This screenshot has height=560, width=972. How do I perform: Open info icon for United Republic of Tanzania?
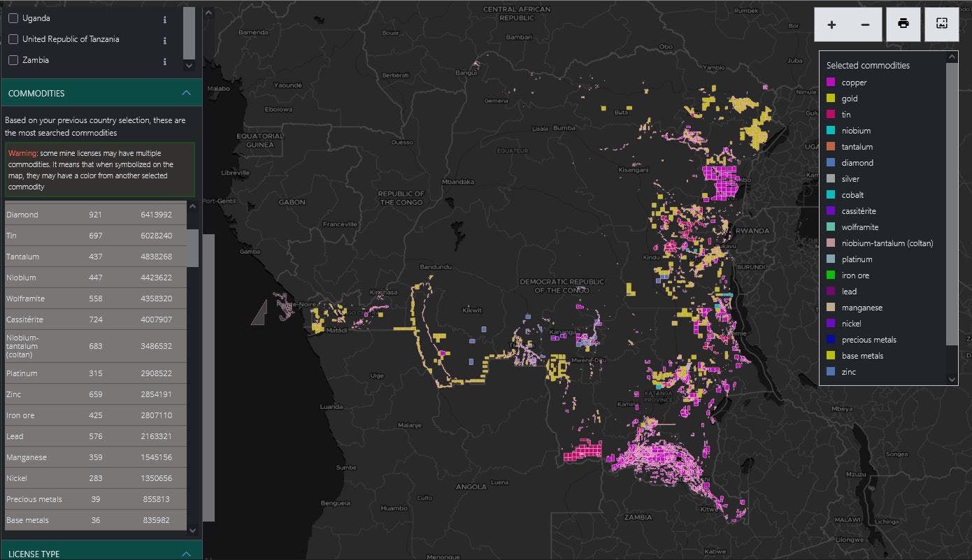[x=165, y=41]
